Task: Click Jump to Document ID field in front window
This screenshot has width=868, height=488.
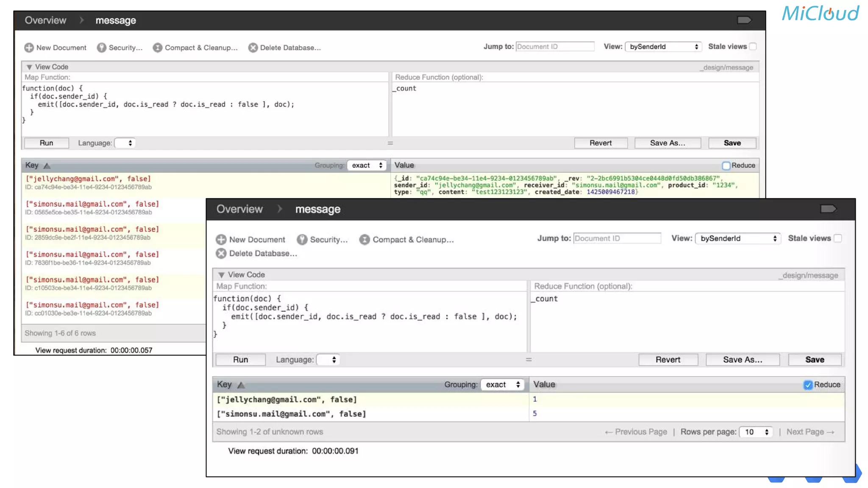Action: pos(617,238)
